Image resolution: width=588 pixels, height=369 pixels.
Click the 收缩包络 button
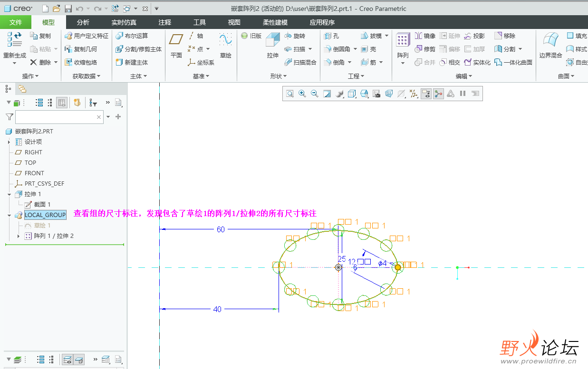(81, 62)
